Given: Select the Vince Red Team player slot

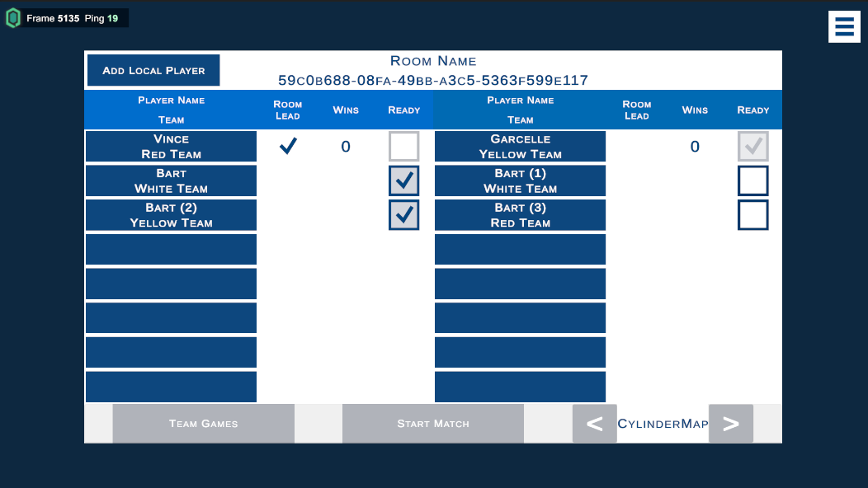Looking at the screenshot, I should pyautogui.click(x=171, y=147).
